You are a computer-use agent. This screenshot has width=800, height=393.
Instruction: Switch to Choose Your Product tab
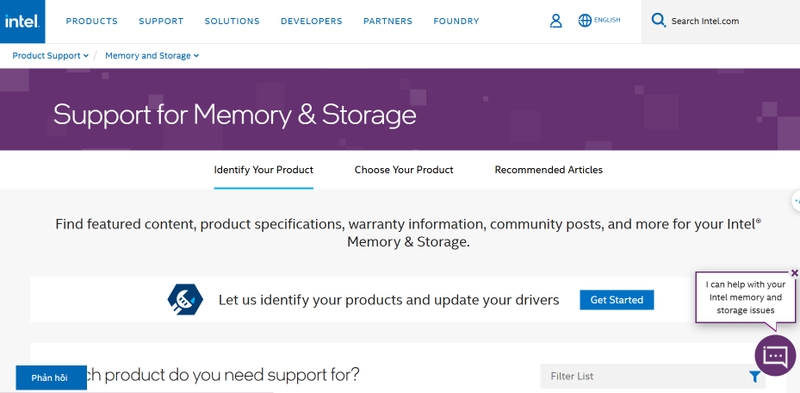[404, 170]
